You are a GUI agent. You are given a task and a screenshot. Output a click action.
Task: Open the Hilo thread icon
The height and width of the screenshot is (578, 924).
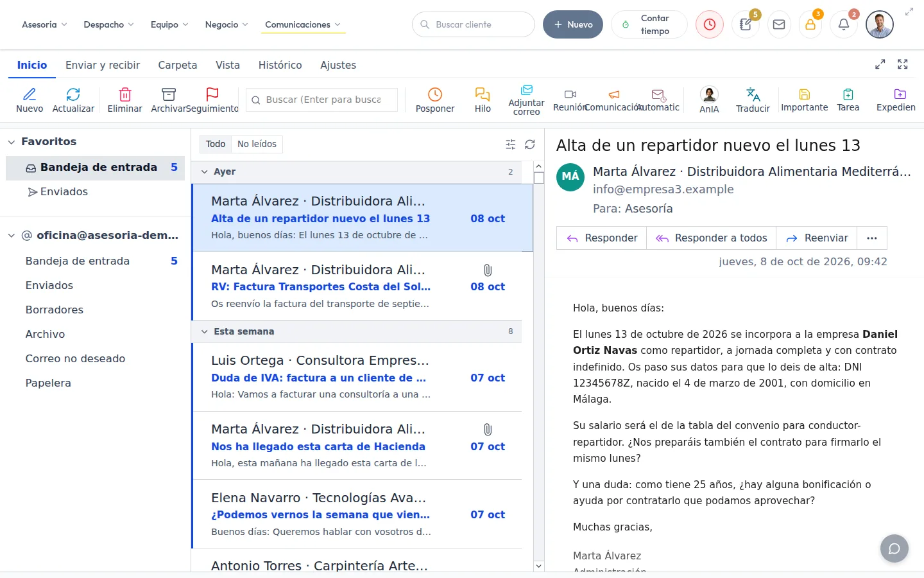pos(483,94)
